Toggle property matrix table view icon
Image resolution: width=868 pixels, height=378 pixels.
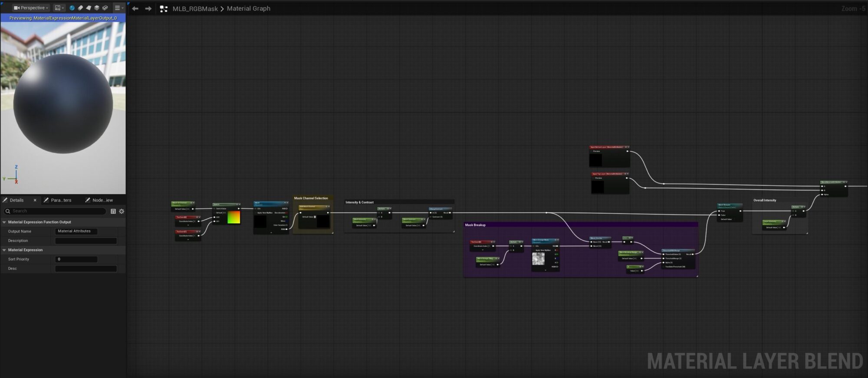(113, 211)
